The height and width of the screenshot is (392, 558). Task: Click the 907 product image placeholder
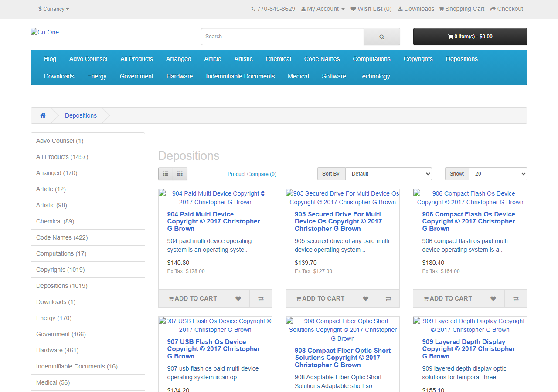215,325
